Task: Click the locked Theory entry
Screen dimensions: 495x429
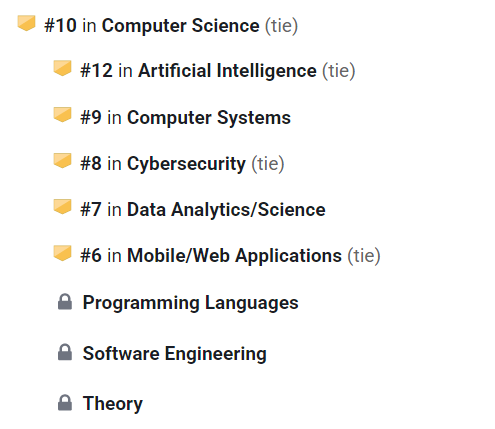Action: pos(113,404)
